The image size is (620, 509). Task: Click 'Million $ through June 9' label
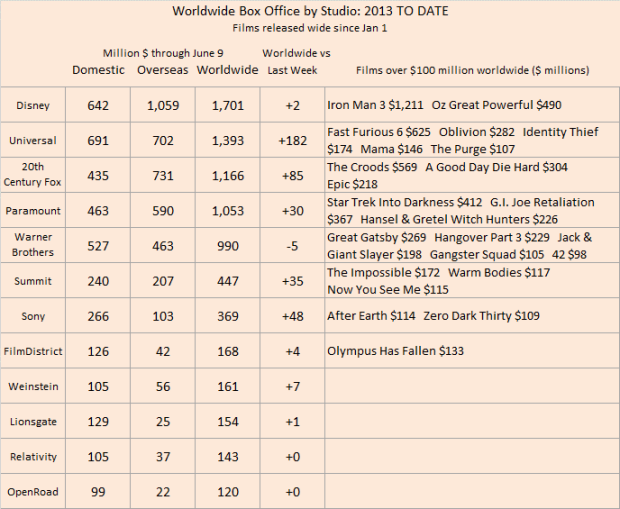click(x=163, y=53)
